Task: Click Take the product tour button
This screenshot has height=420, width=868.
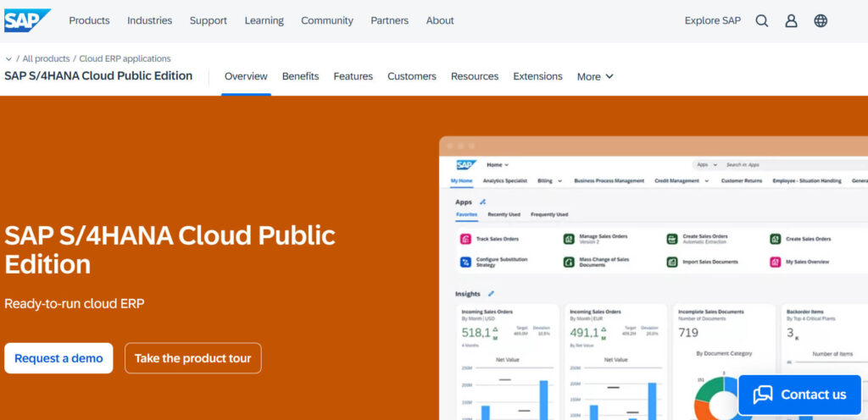Action: click(192, 358)
